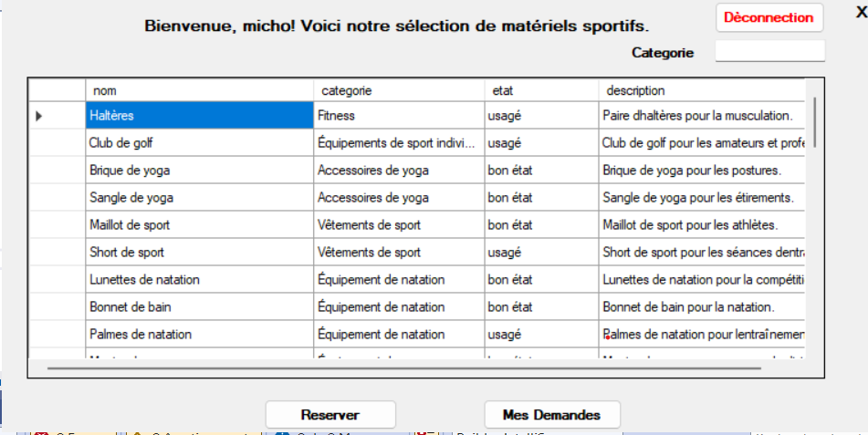Click the Brique de yoga cell
Viewport: 868px width, 435px height.
click(x=199, y=171)
